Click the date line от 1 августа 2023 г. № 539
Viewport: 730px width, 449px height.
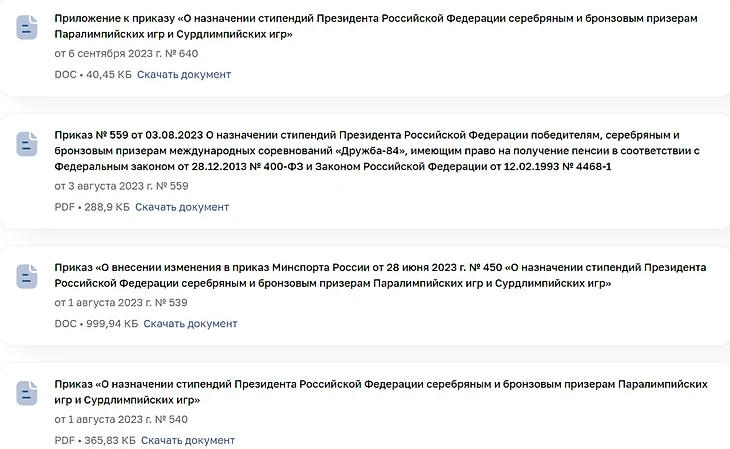(x=121, y=303)
